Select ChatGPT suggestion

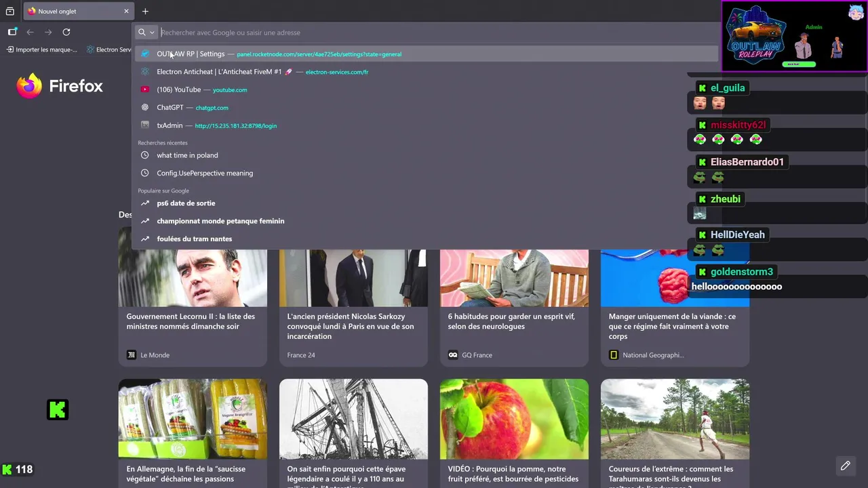coord(426,108)
